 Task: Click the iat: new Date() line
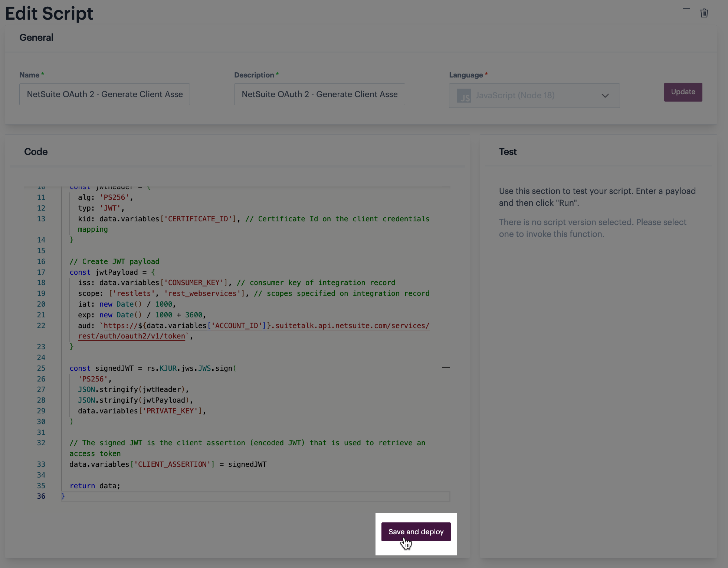point(127,304)
